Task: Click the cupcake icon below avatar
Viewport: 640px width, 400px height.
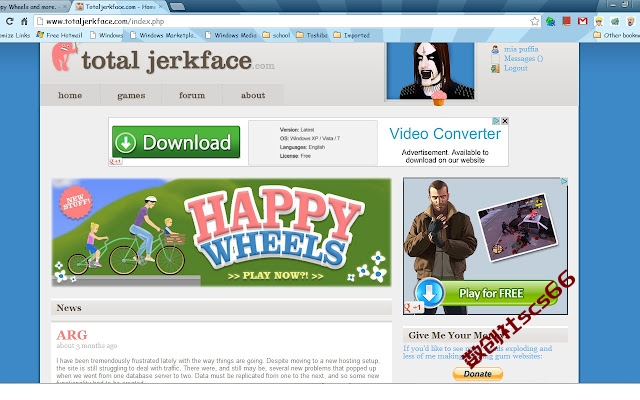Action: click(439, 98)
